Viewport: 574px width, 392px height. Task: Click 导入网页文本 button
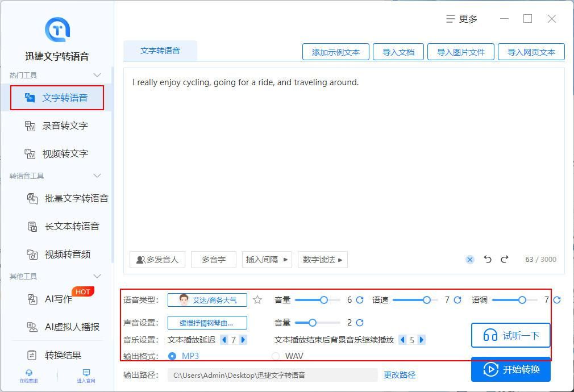[531, 52]
